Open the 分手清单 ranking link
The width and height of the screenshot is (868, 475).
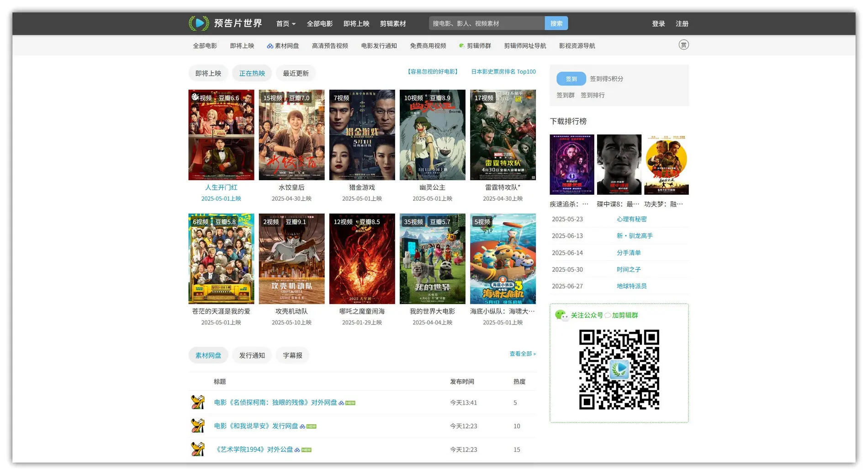point(629,253)
